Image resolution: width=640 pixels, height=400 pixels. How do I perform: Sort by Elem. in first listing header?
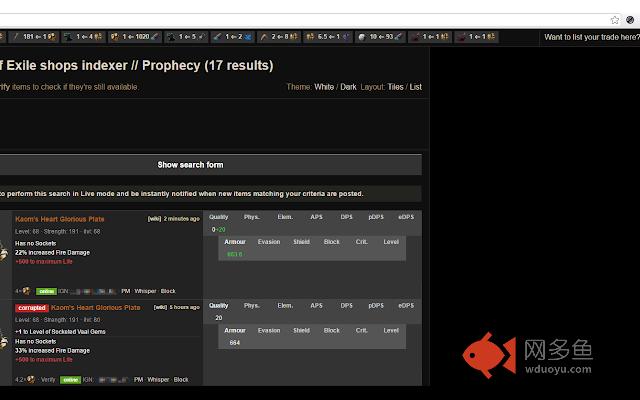(x=285, y=217)
